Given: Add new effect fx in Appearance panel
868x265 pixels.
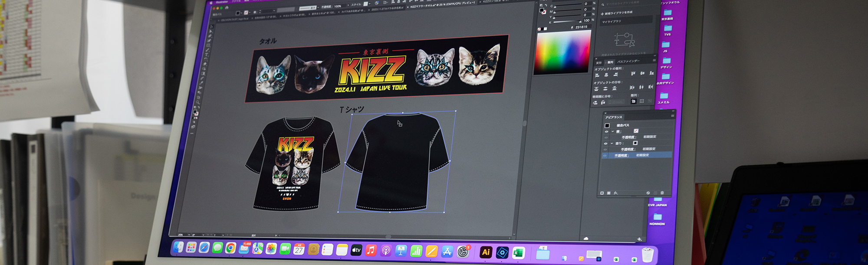Looking at the screenshot, I should coord(615,193).
